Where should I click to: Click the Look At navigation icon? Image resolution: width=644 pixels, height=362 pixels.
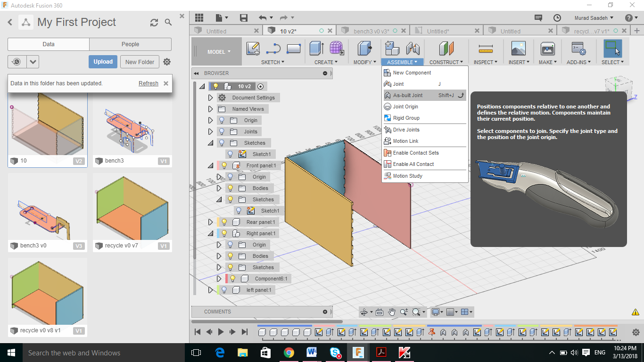[x=380, y=312]
